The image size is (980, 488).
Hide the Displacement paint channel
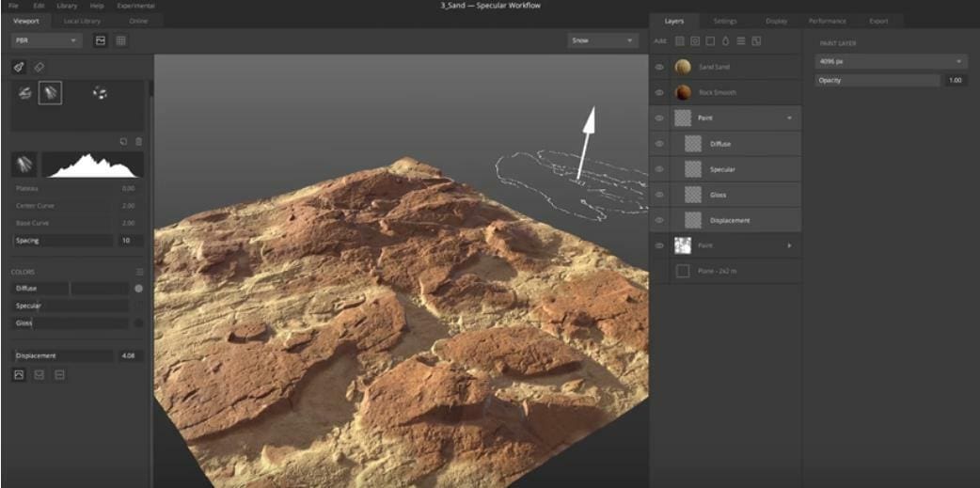click(x=659, y=220)
